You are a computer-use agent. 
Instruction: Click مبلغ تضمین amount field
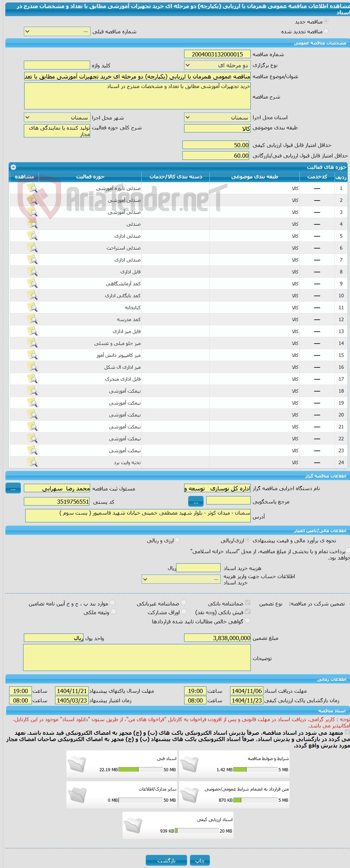217,638
